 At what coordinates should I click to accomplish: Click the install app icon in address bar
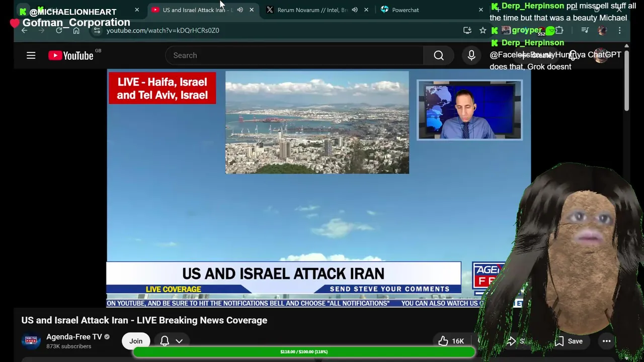pyautogui.click(x=467, y=30)
